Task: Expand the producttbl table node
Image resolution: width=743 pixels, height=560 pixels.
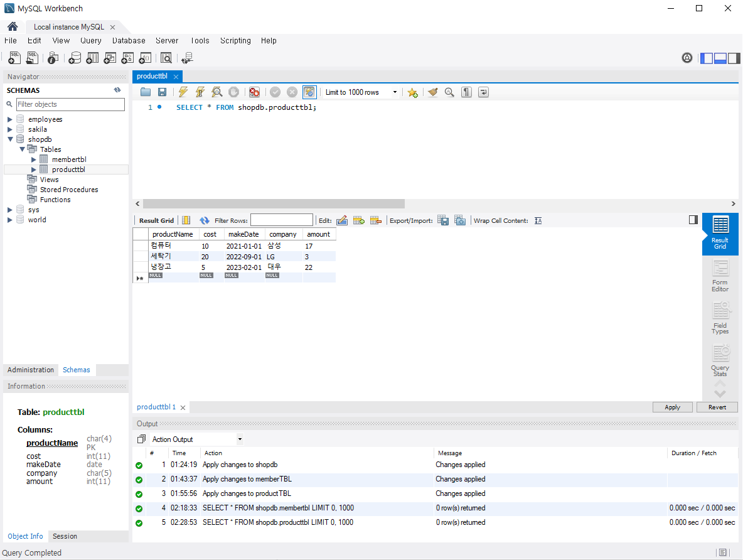Action: (x=34, y=170)
